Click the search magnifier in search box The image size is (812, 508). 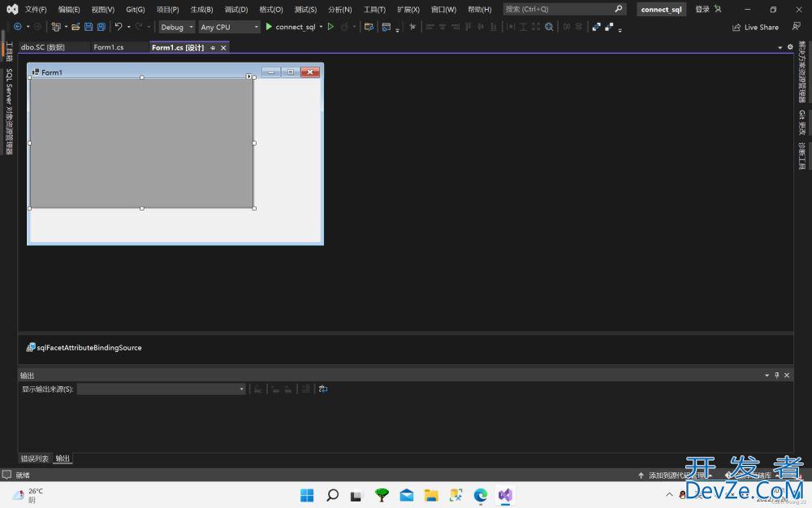(618, 9)
